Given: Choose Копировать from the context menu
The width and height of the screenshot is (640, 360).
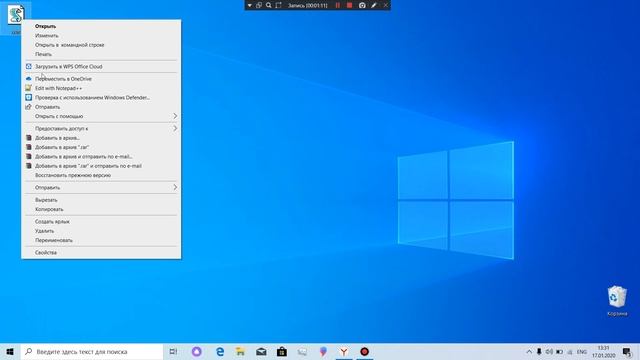Looking at the screenshot, I should (101, 209).
